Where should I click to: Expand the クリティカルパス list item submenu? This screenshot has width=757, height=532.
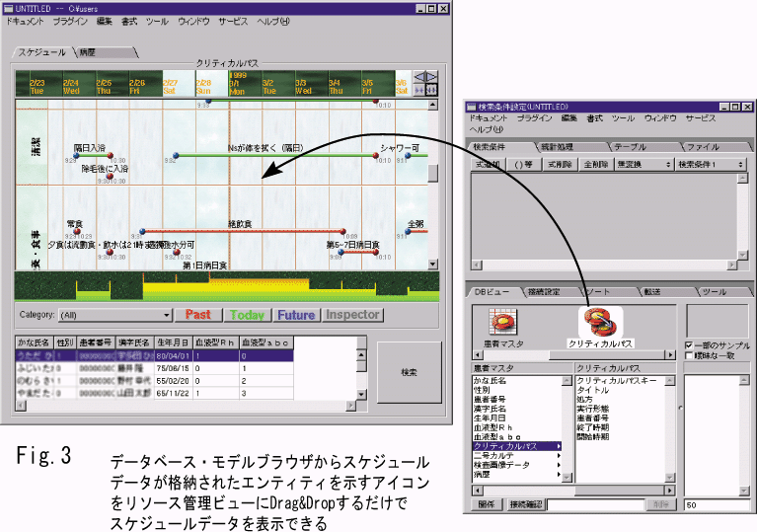click(x=561, y=446)
